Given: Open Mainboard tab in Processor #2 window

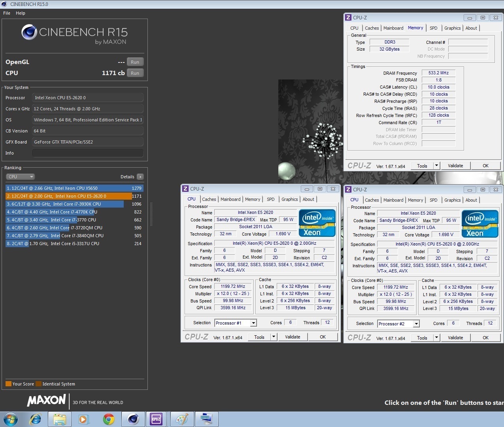Looking at the screenshot, I should click(393, 200).
